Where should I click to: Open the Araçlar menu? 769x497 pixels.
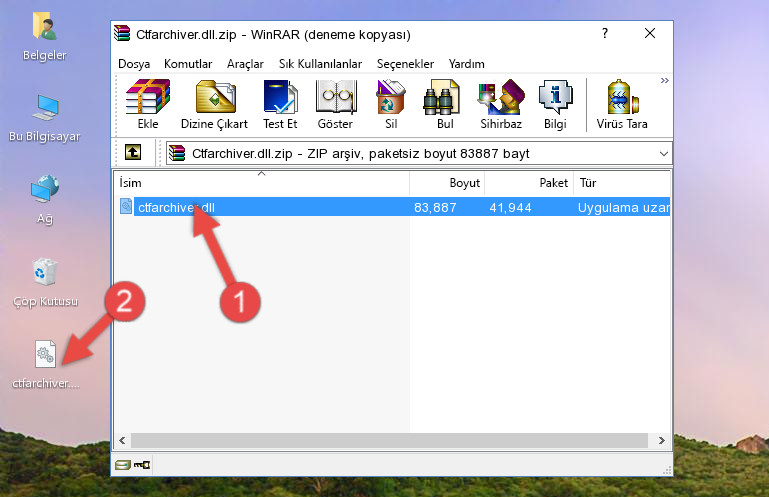245,64
